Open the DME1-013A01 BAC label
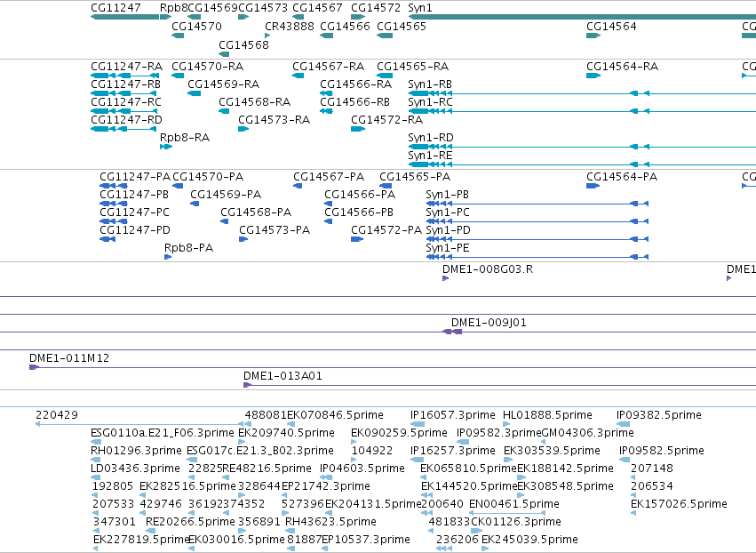This screenshot has width=756, height=553. [x=283, y=376]
